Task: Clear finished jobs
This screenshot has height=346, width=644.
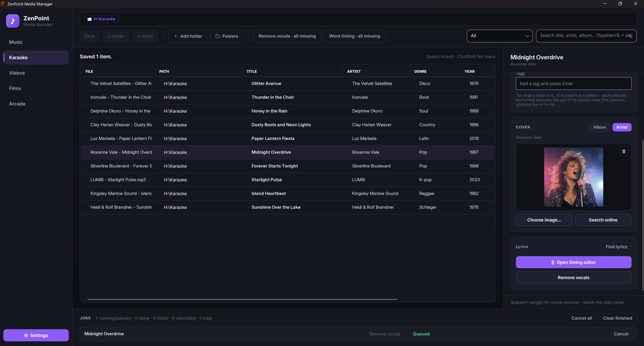Action: coord(618,318)
